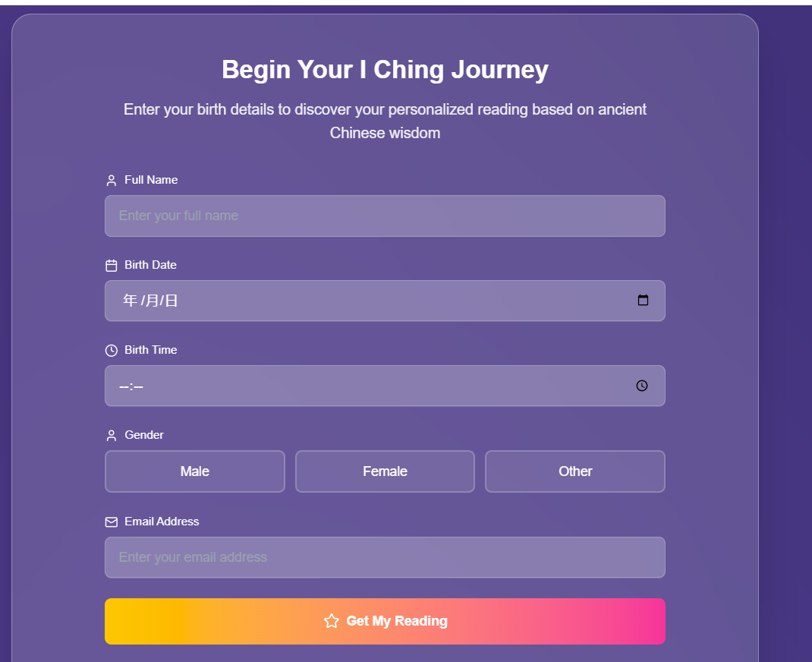Click the person icon beside Full Name

coord(112,181)
